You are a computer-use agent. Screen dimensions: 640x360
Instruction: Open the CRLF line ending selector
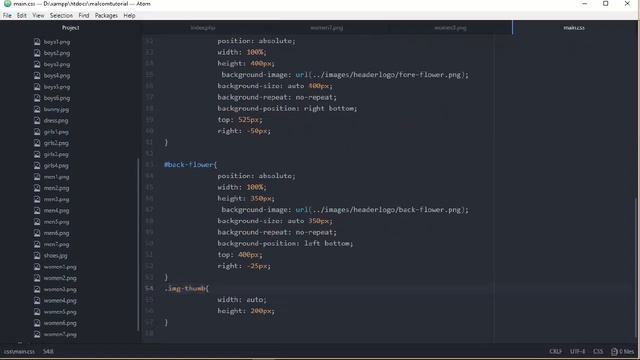pos(556,351)
